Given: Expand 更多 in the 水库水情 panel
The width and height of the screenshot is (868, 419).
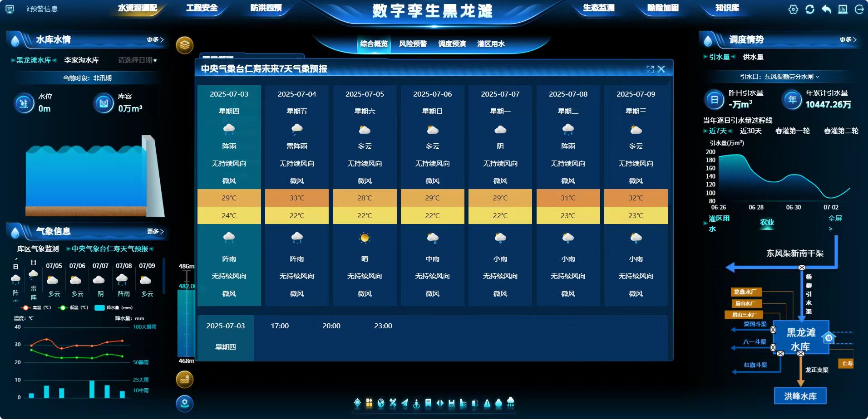Looking at the screenshot, I should pyautogui.click(x=155, y=40).
